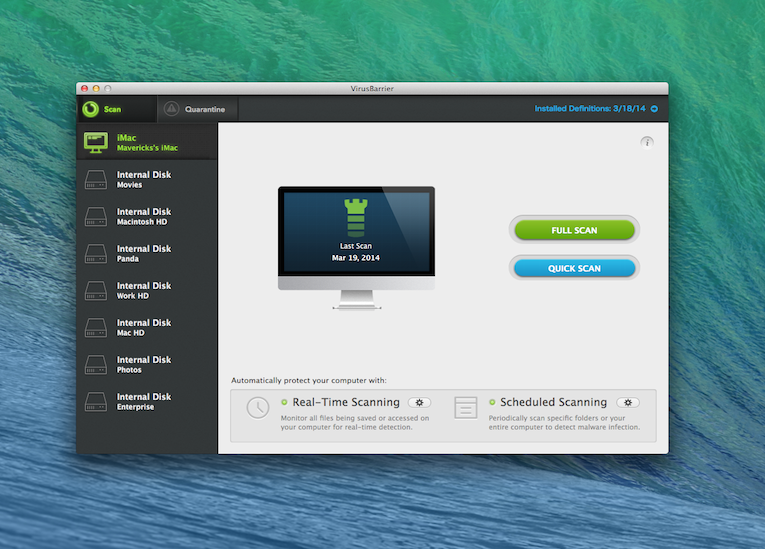Click the VirusBarrier window title
This screenshot has height=549, width=765.
tap(372, 88)
